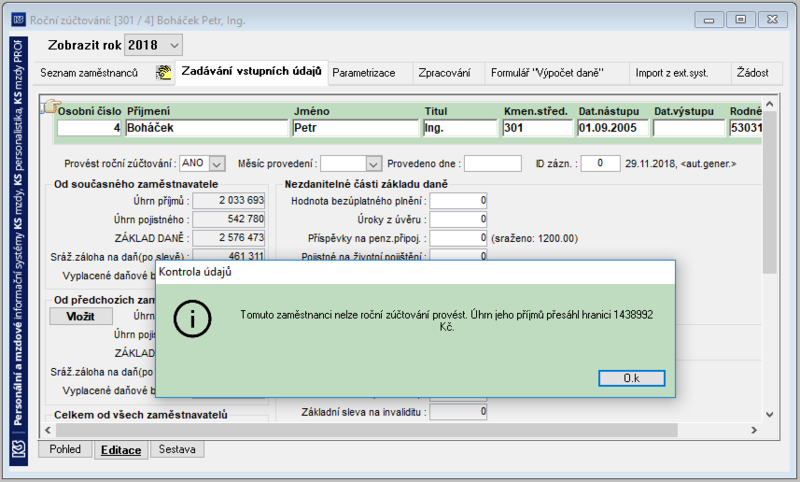Open the Import z ext.syst. tab
800x482 pixels.
tap(671, 73)
